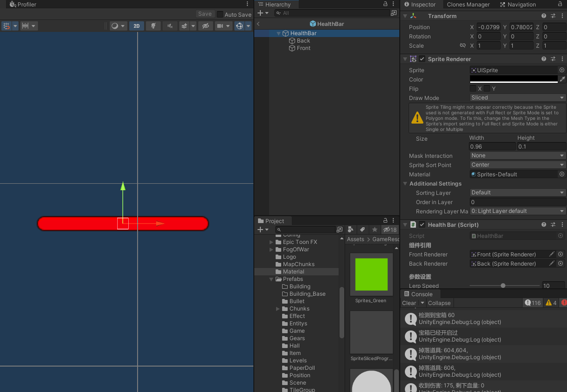The image size is (567, 392).
Task: Click the color eyedropper in Sprite Renderer
Action: [562, 79]
